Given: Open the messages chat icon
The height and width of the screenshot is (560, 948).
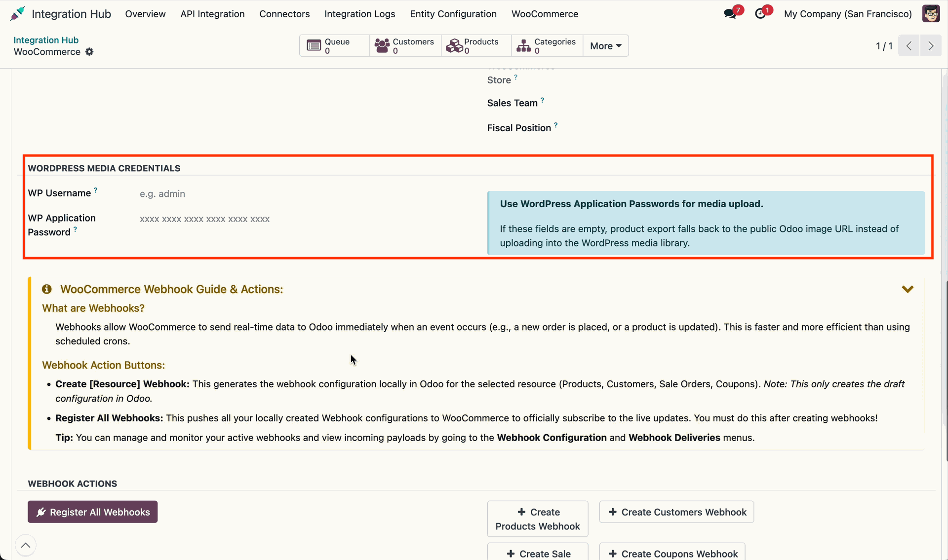Looking at the screenshot, I should click(730, 14).
